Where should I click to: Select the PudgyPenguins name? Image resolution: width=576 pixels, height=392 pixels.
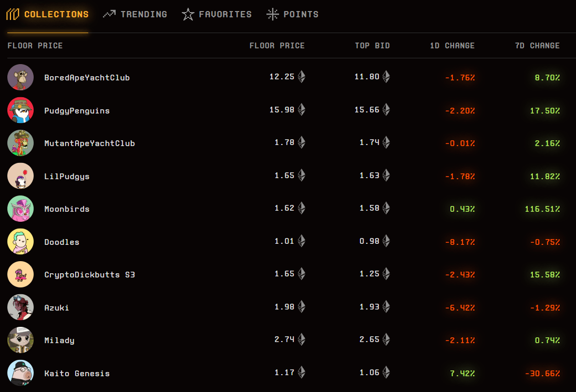click(x=77, y=110)
